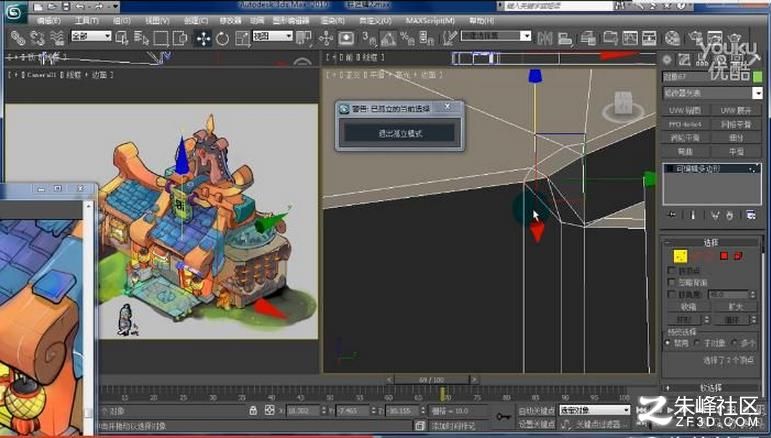Toggle first checkbox in Selection rollout
The height and width of the screenshot is (438, 771).
(671, 270)
